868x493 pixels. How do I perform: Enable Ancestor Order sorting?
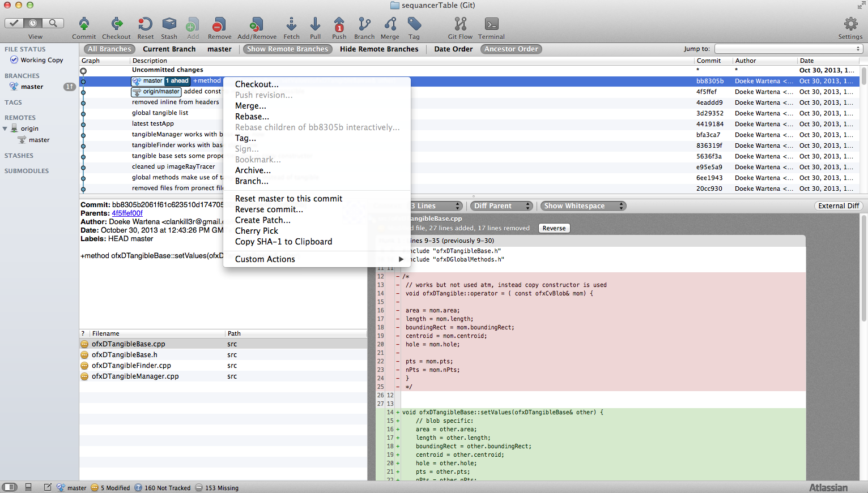click(x=510, y=49)
